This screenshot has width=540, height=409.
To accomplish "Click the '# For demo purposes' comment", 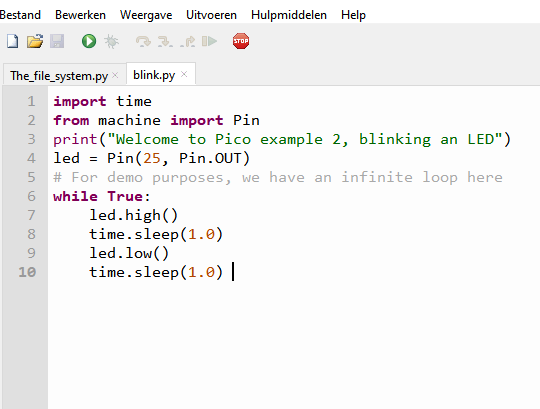I will coord(278,178).
